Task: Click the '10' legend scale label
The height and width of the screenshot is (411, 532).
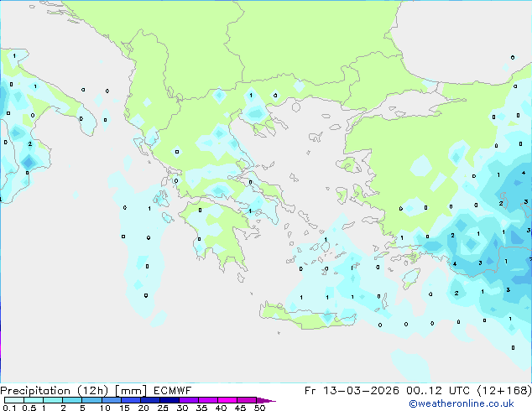Action: point(105,408)
